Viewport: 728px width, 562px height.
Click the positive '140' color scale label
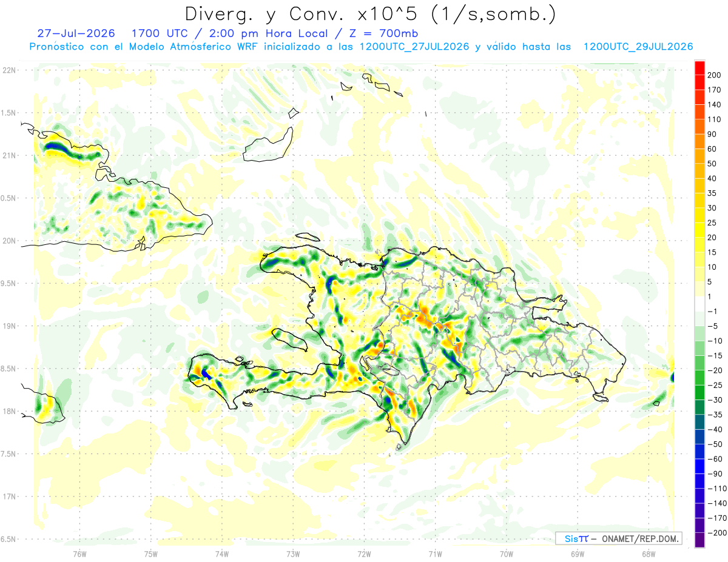[x=714, y=105]
